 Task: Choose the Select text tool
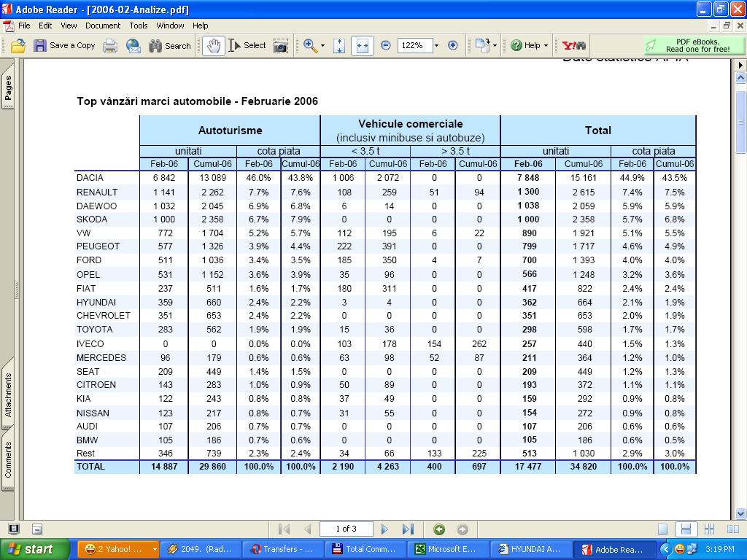tap(247, 46)
